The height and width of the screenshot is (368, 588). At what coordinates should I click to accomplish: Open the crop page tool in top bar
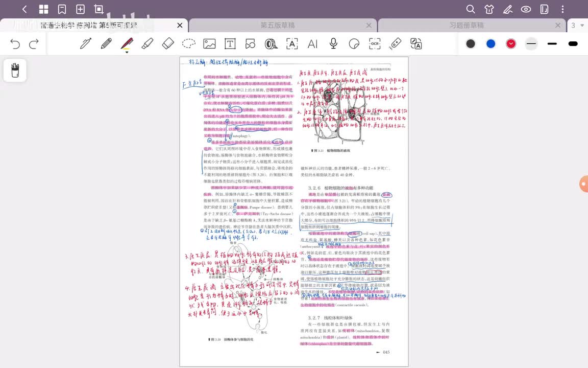coord(99,9)
